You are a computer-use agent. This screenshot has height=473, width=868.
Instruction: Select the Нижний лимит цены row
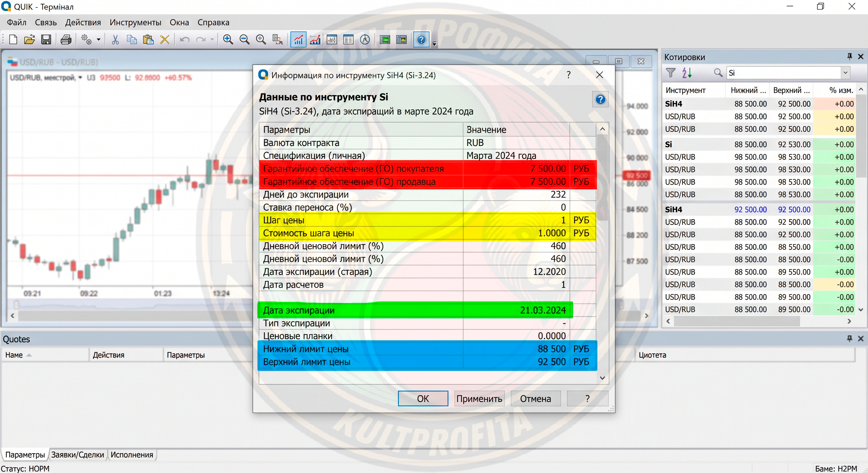coord(427,349)
